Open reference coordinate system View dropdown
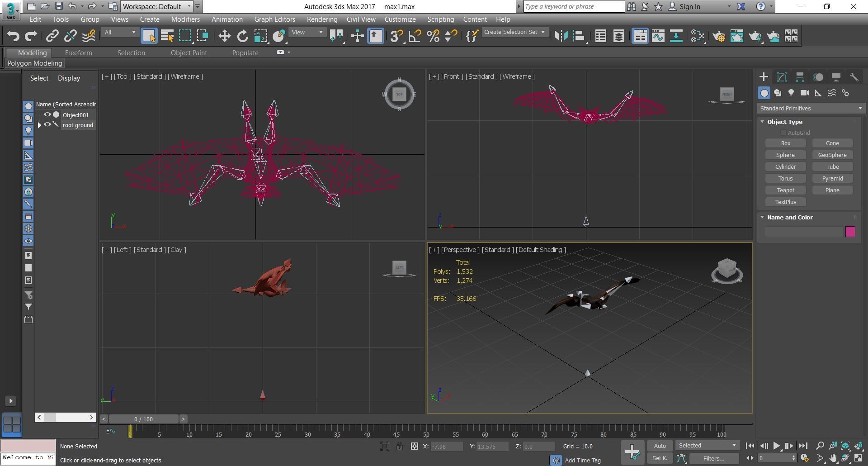 click(x=307, y=33)
